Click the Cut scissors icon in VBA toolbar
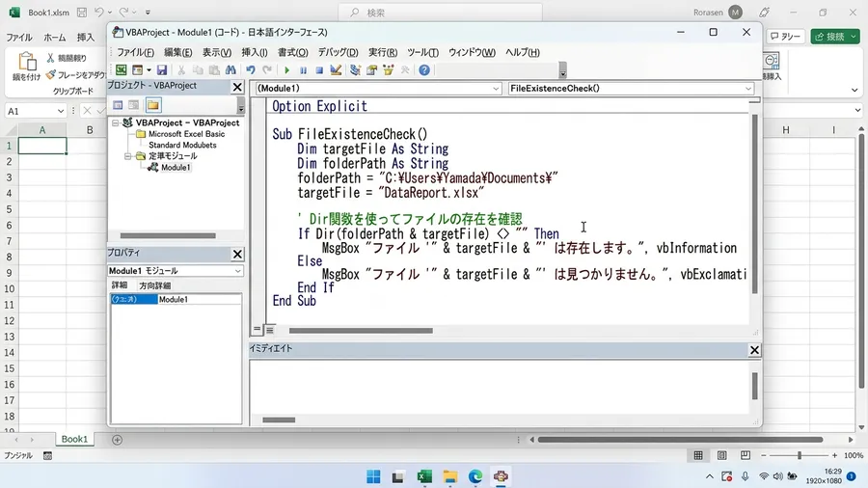The image size is (868, 488). click(181, 70)
